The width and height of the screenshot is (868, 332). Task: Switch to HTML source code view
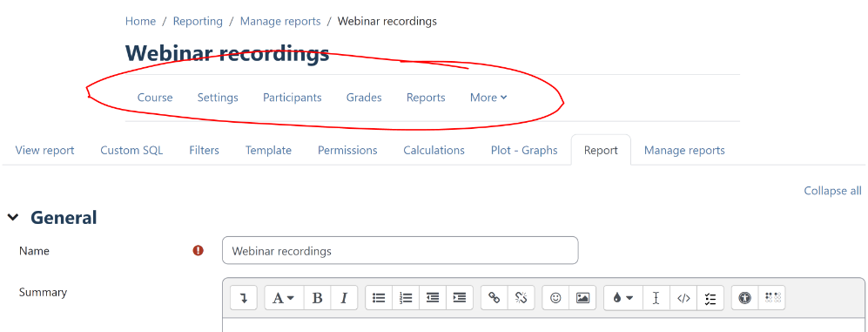tap(683, 298)
